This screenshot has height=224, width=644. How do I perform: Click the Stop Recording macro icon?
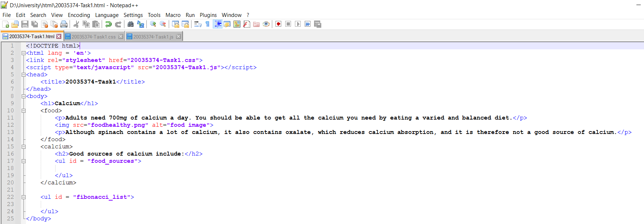[x=288, y=24]
